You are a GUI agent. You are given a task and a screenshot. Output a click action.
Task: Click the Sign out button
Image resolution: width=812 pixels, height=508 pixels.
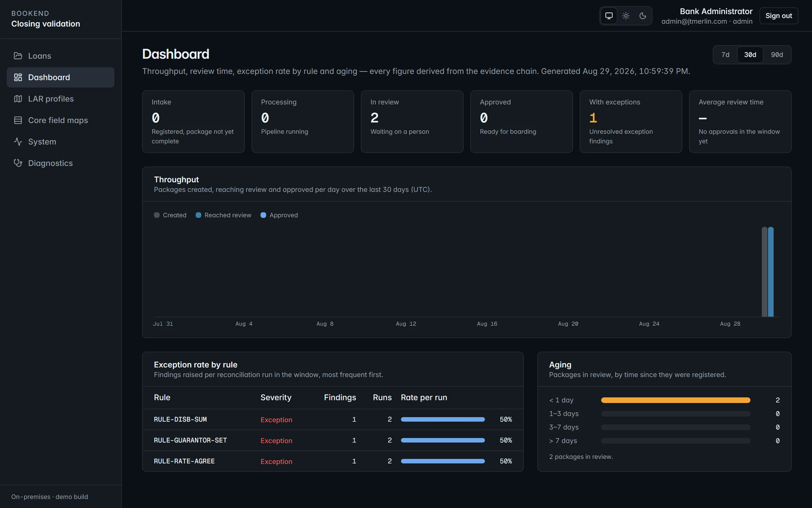[778, 16]
